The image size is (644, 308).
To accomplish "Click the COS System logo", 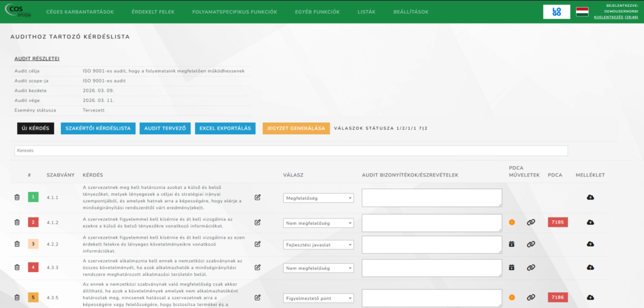I will [x=18, y=12].
